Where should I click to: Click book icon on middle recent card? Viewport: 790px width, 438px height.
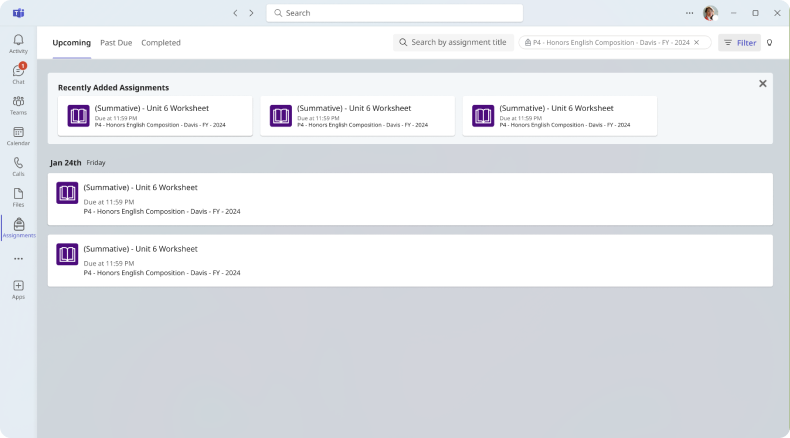point(281,116)
